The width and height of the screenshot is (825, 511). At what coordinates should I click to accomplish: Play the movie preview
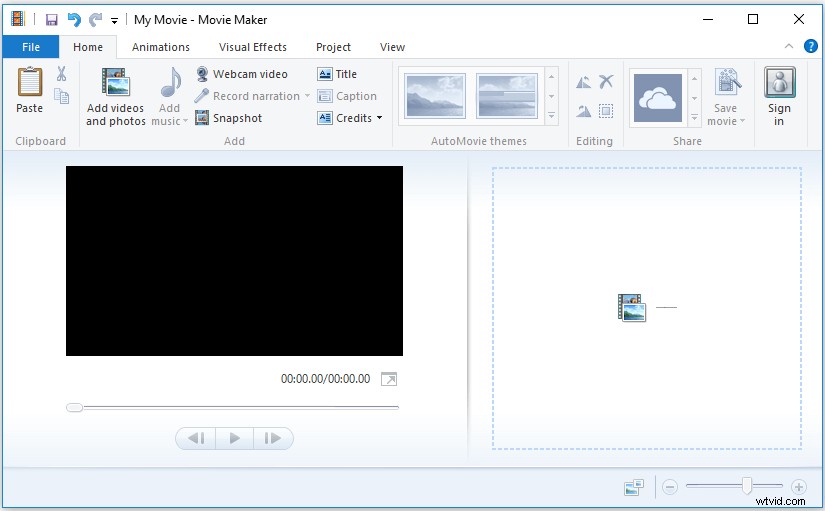click(235, 438)
